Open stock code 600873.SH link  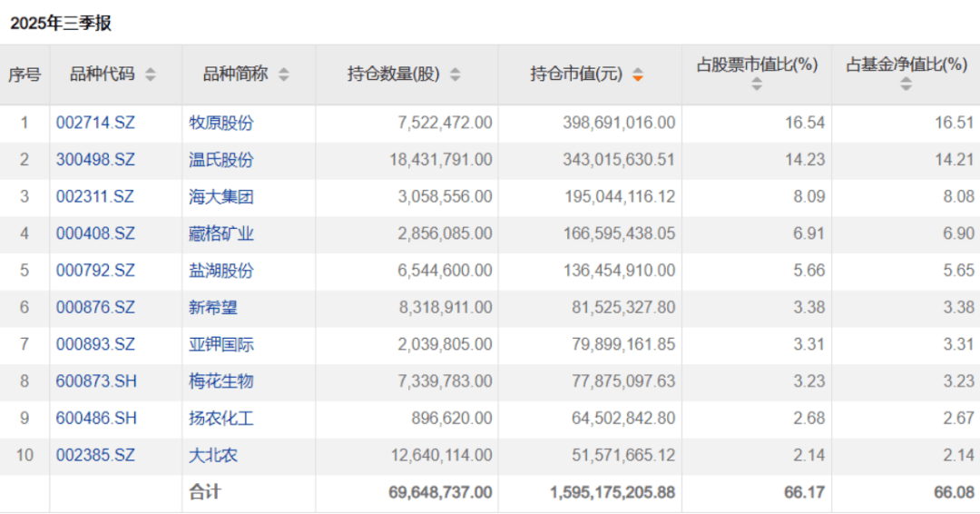pos(96,381)
